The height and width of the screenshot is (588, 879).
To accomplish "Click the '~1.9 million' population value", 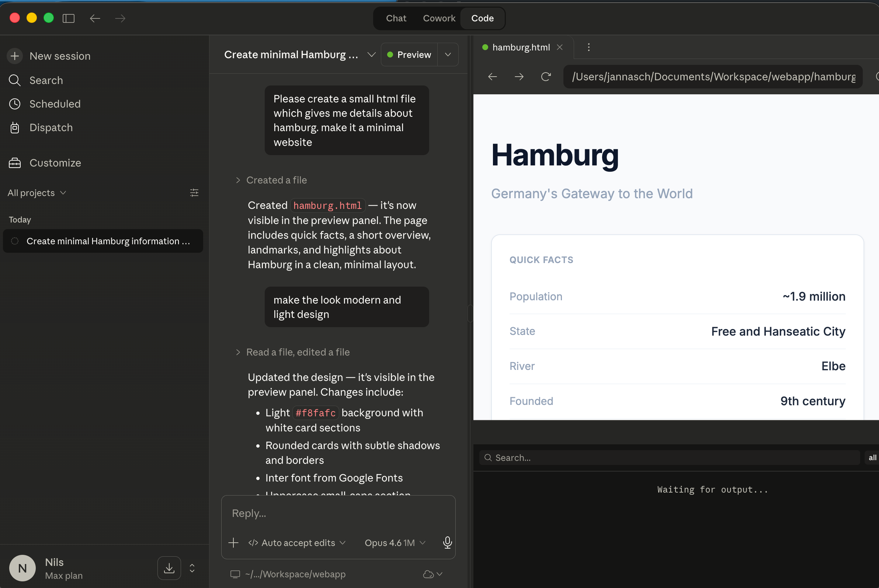I will point(814,296).
